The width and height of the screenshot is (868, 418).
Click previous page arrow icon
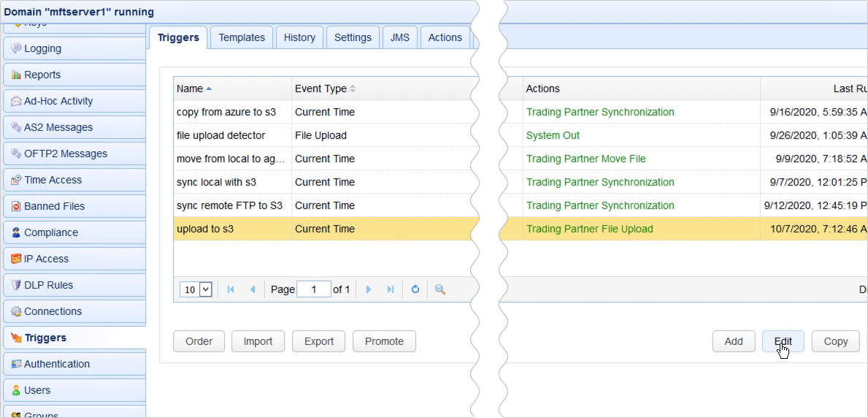pyautogui.click(x=253, y=289)
